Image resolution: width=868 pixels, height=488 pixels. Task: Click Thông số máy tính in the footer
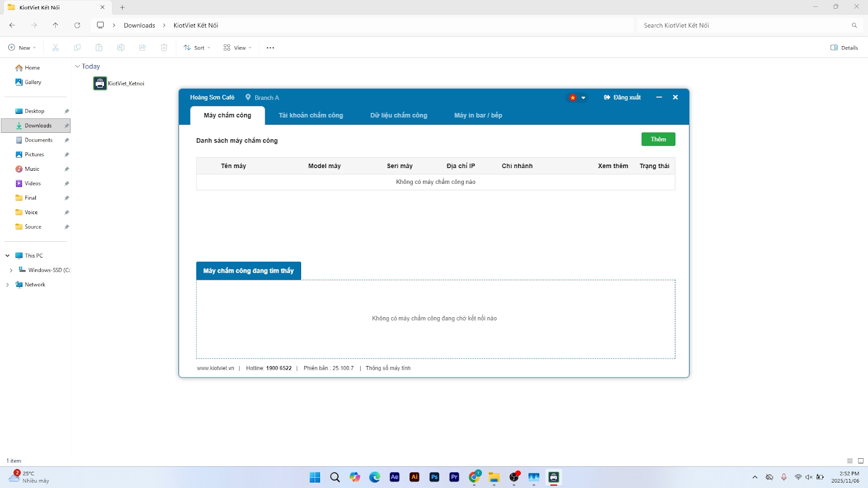(388, 368)
